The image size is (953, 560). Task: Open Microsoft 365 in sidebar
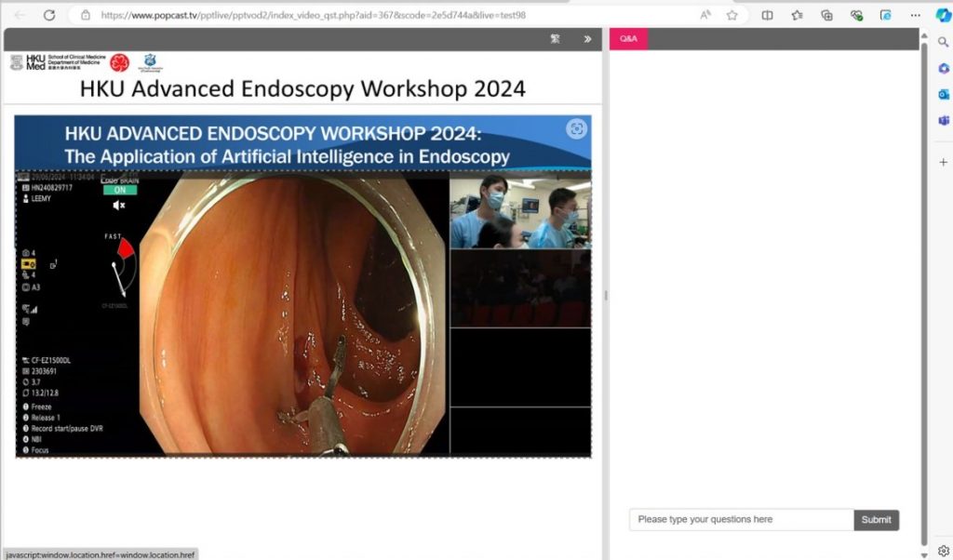[x=944, y=68]
